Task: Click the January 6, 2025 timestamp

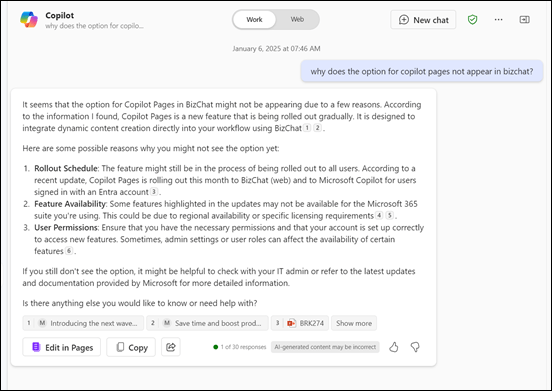Action: tap(276, 49)
